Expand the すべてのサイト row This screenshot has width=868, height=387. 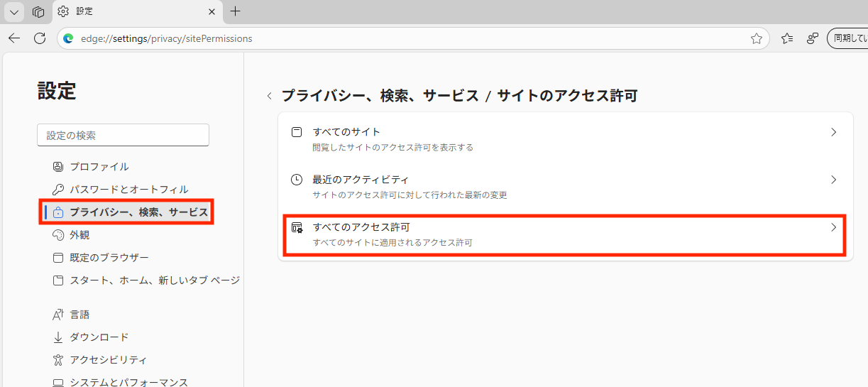565,139
